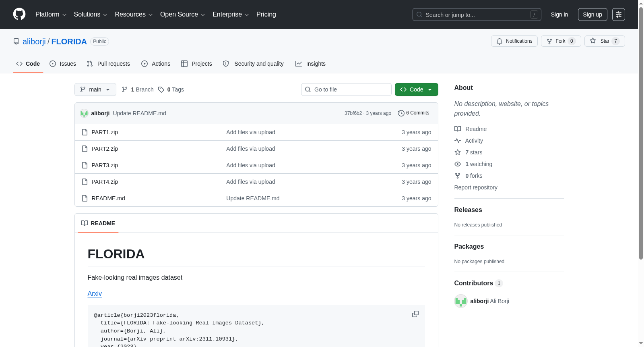
Task: Open the PART2.zip file name
Action: click(x=105, y=149)
